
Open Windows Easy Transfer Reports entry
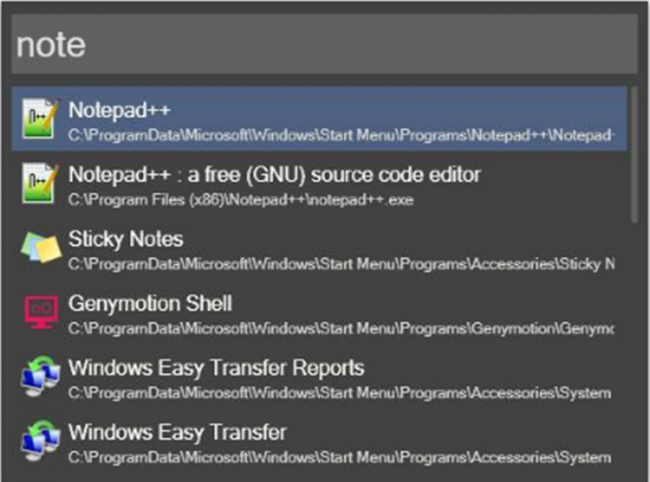coord(319,376)
